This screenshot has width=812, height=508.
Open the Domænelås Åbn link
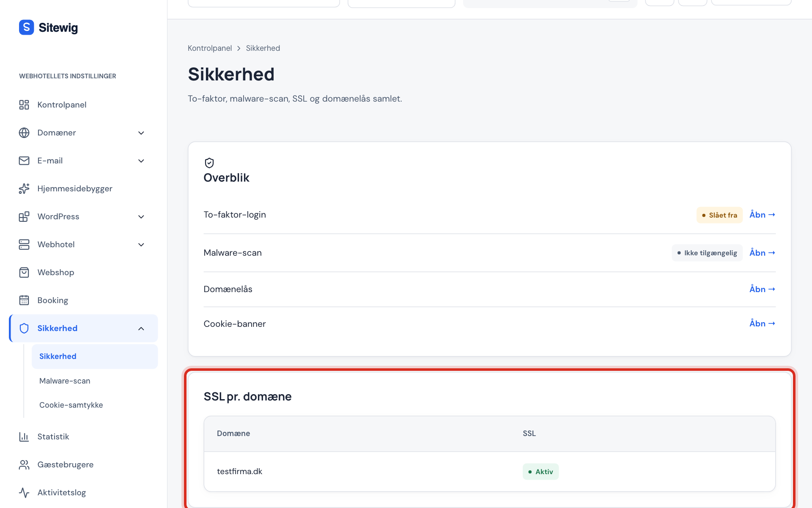762,289
